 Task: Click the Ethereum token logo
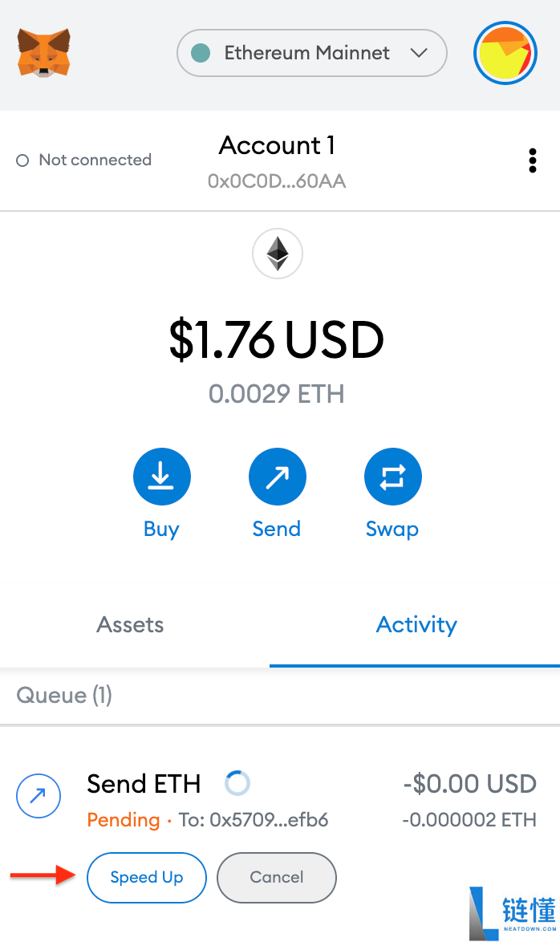pyautogui.click(x=278, y=254)
